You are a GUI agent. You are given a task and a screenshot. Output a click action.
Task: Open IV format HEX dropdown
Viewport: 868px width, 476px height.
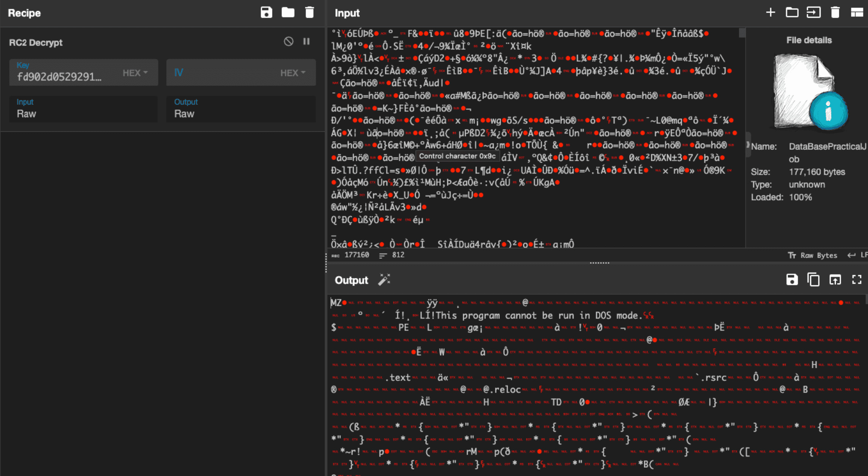point(292,73)
